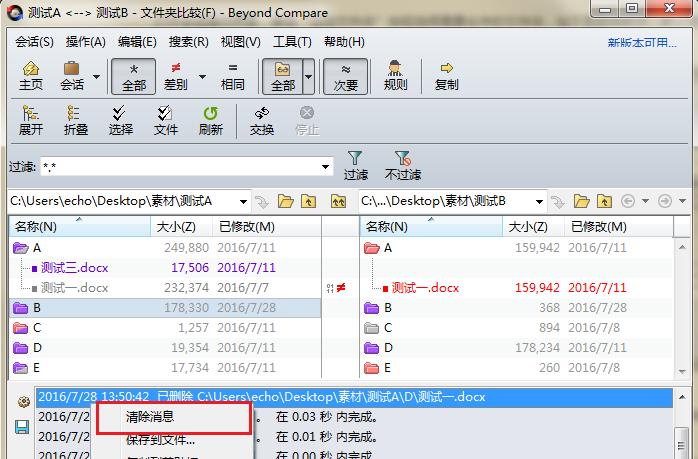Click right pane parent folder up icon
Image resolution: width=698 pixels, height=459 pixels.
[x=604, y=202]
